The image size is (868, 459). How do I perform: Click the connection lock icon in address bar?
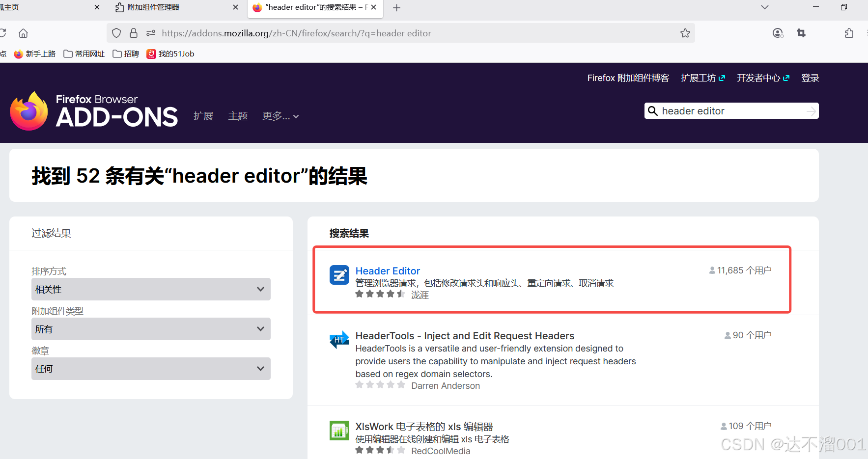coord(134,33)
